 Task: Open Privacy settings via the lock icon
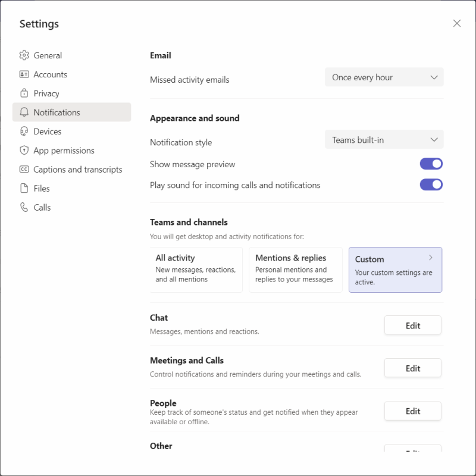pyautogui.click(x=24, y=93)
